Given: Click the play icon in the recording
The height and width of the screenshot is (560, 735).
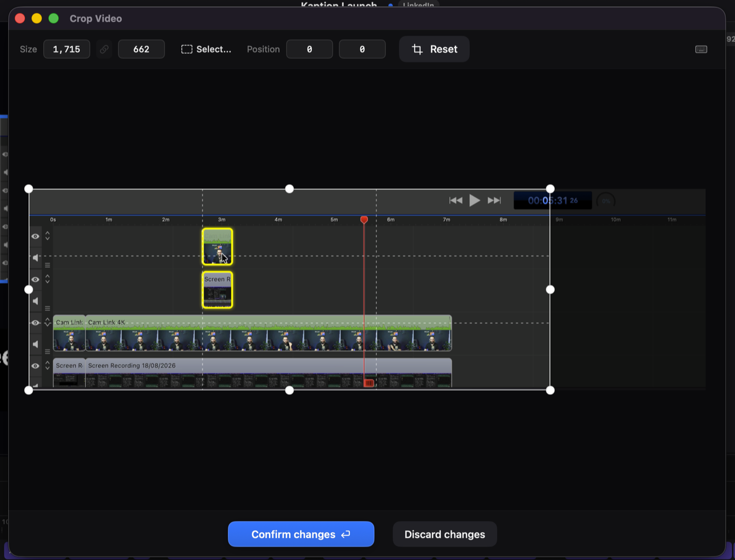Looking at the screenshot, I should (x=475, y=200).
